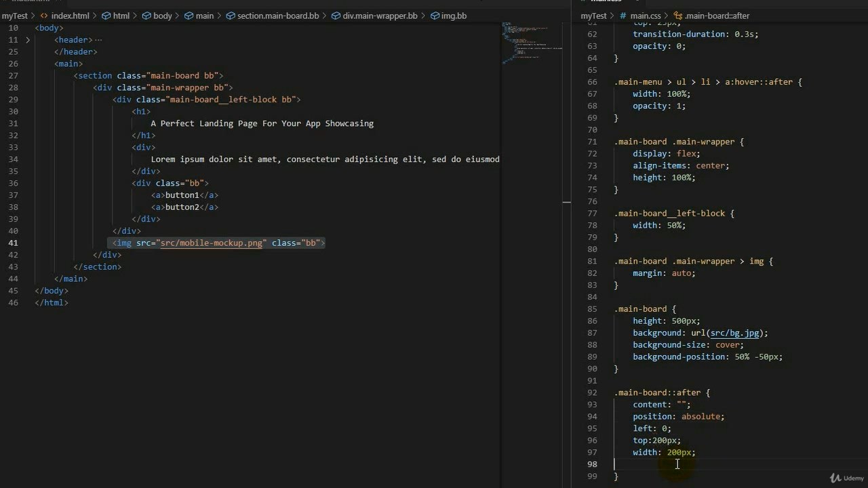868x488 pixels.
Task: Click the index.html file icon in breadcrumbs
Action: (x=44, y=16)
